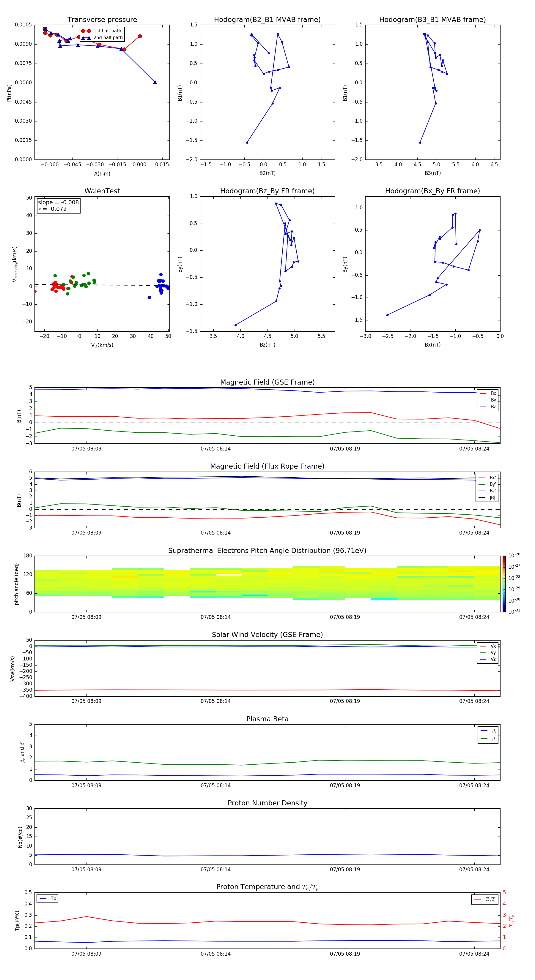The width and height of the screenshot is (535, 980).
Task: Click the 10^-31 colorbar tick label
Action: coord(514,611)
